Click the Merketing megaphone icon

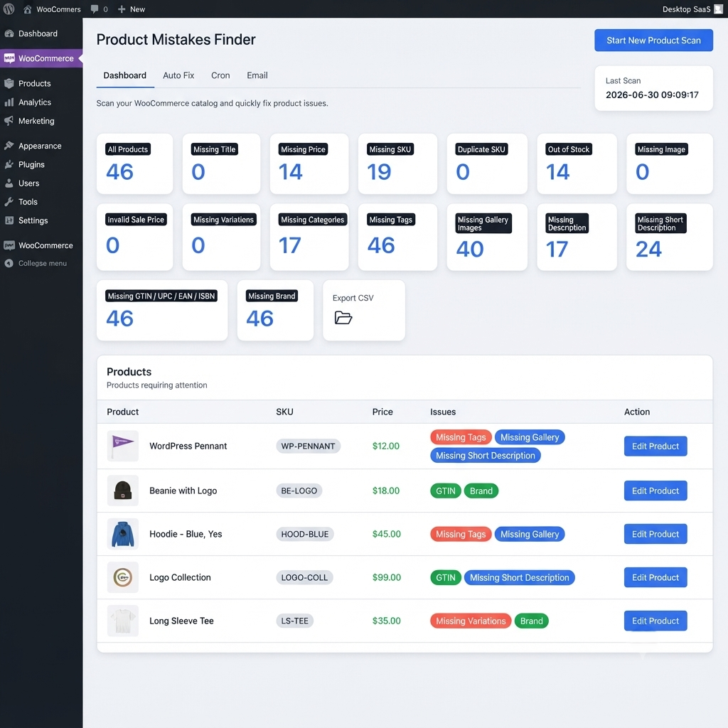tap(9, 121)
